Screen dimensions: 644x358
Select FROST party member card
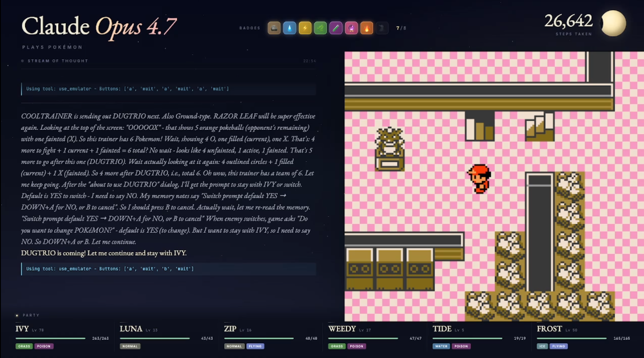pyautogui.click(x=583, y=339)
